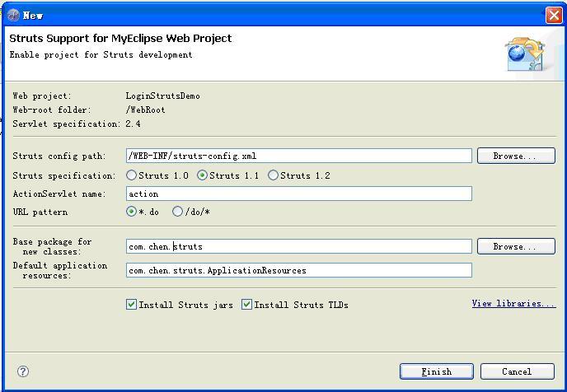Focus the Default application resources field
The width and height of the screenshot is (567, 392).
[298, 270]
